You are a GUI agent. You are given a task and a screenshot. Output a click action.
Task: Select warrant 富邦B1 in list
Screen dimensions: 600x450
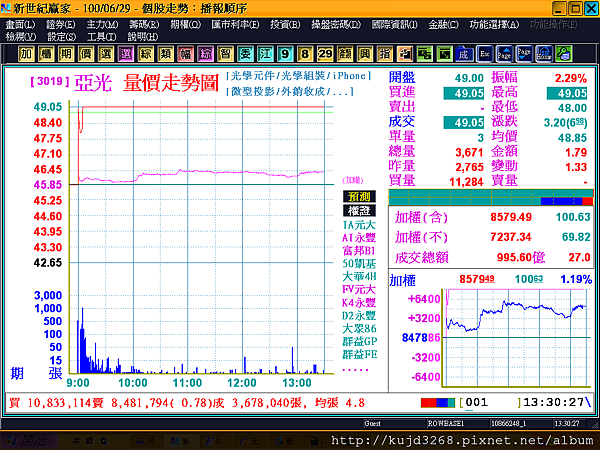[359, 251]
